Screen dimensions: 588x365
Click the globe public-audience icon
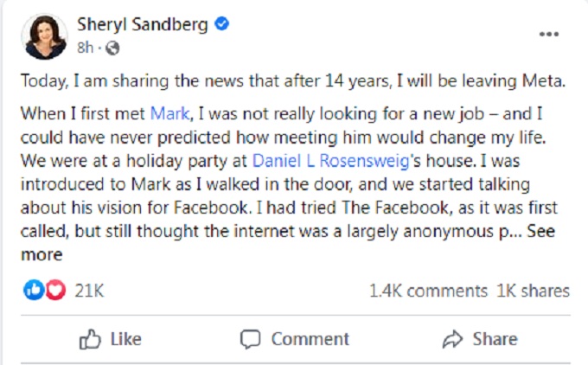pos(112,48)
